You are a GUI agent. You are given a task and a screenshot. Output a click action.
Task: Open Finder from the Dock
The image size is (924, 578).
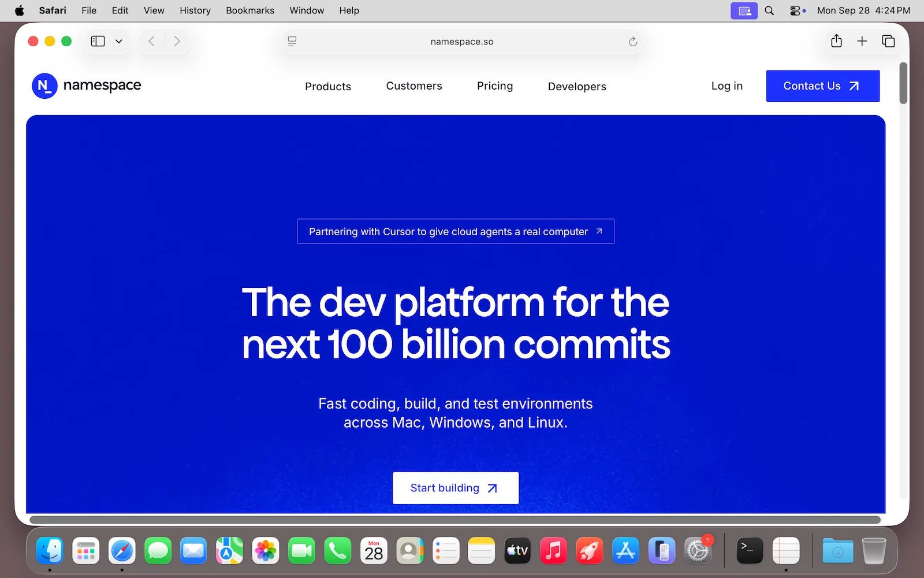click(x=50, y=551)
